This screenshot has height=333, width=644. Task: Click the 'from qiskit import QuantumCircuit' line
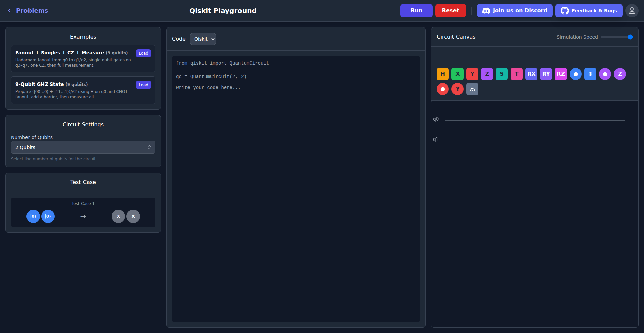pos(222,63)
